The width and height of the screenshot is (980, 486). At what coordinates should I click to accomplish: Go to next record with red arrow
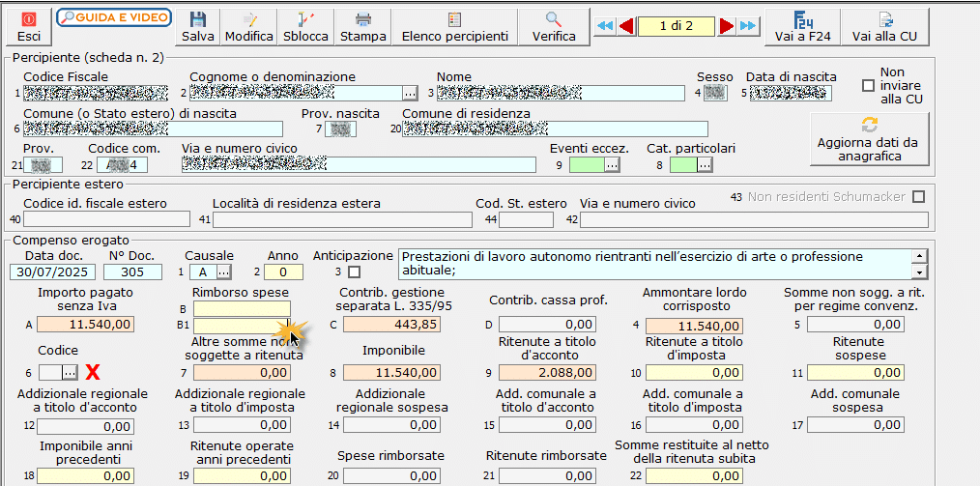pos(727,26)
